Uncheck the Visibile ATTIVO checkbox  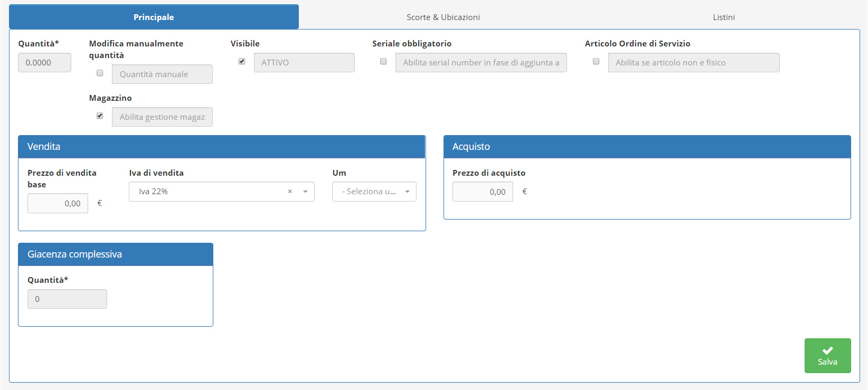click(x=242, y=62)
